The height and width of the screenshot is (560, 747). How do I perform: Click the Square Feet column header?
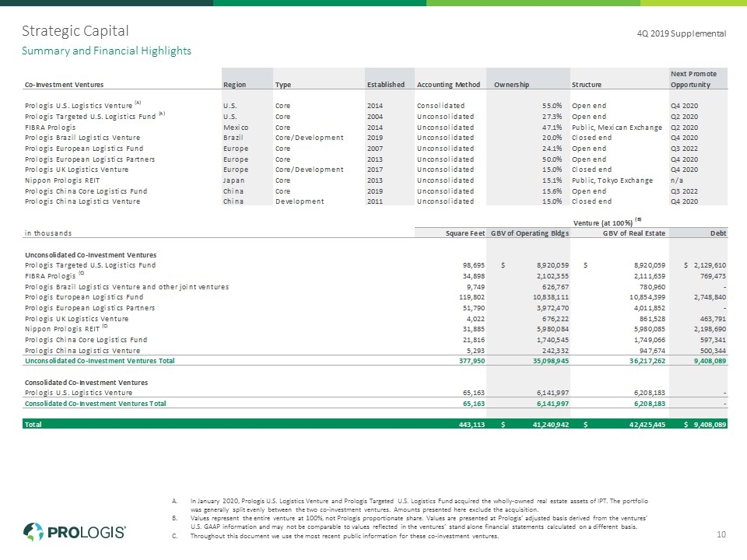465,233
